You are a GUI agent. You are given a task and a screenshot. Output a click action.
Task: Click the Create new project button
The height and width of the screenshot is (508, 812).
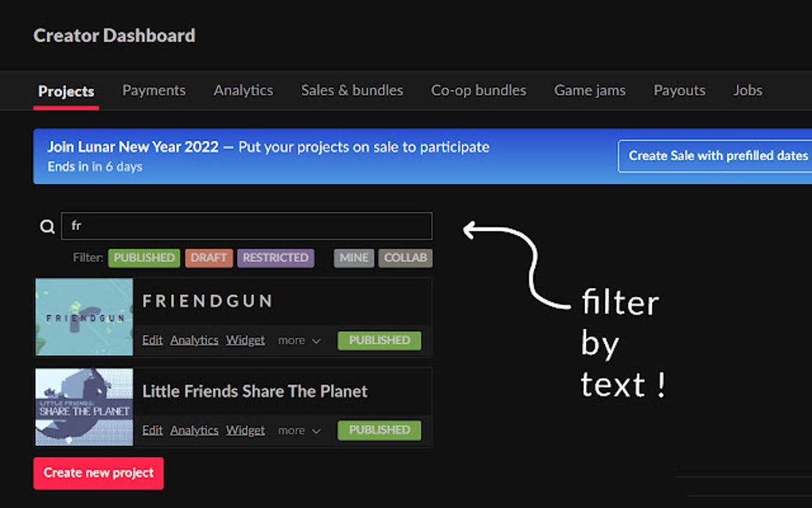[x=98, y=473]
